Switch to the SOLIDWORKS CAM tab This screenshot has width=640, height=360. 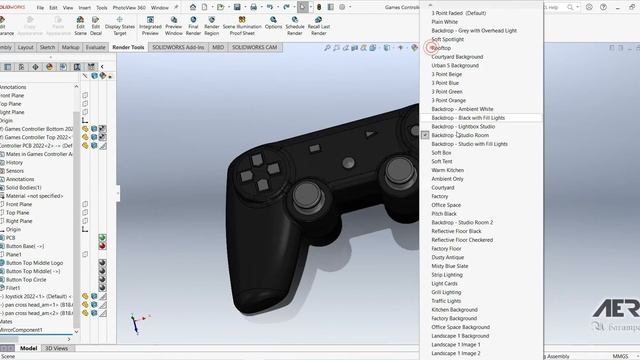pos(254,47)
